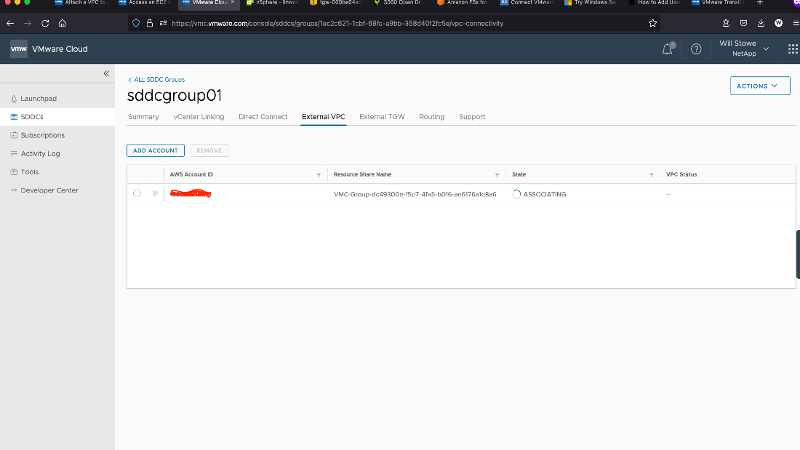Switch to the Try Windows Server browser tab
800x450 pixels.
591,3
